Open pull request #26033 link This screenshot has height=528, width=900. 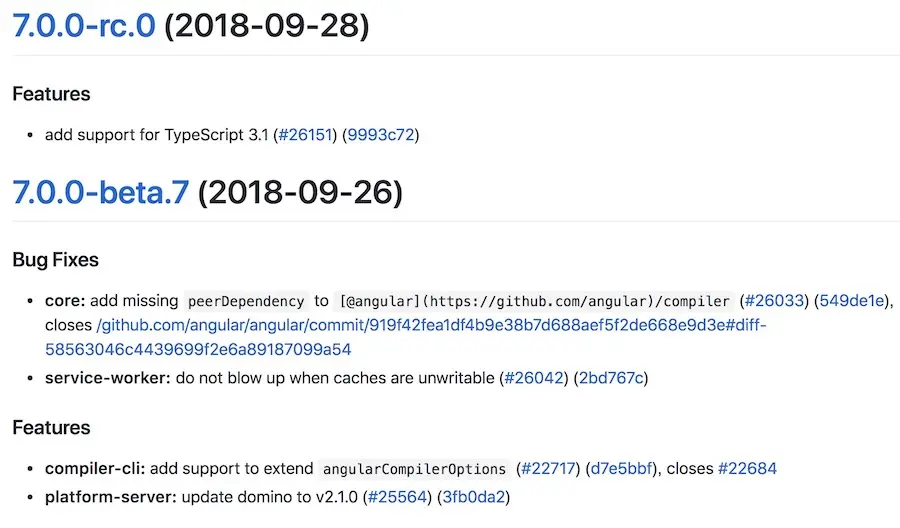coord(774,301)
